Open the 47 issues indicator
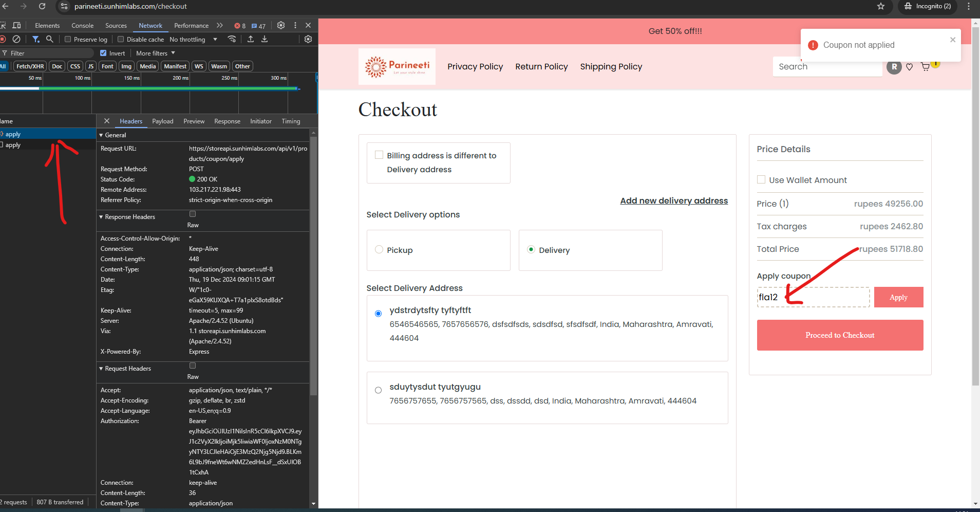 click(259, 26)
